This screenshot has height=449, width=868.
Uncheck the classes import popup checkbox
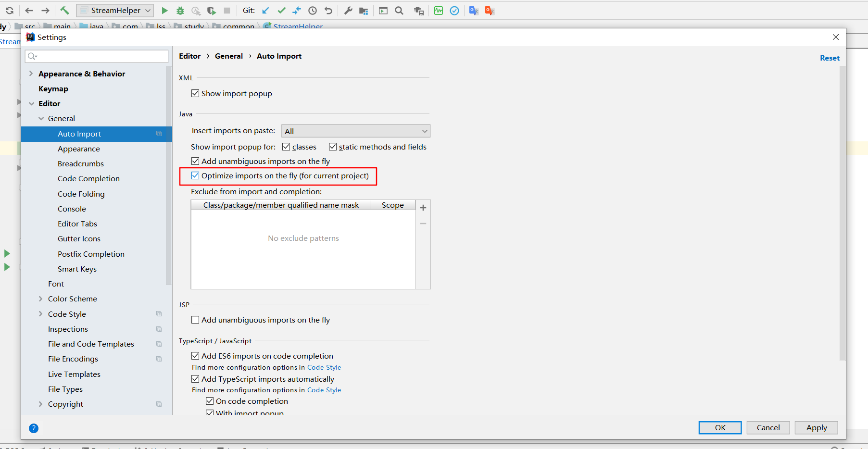point(286,147)
